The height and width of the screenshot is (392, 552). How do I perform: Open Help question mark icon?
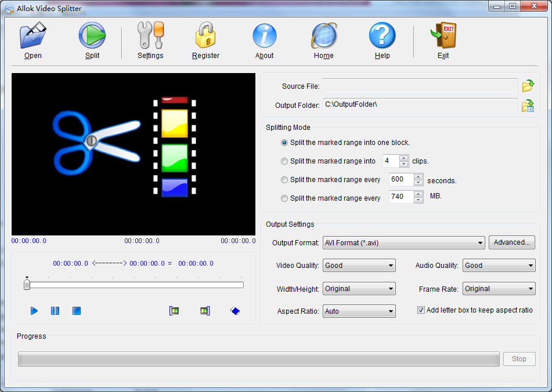(383, 35)
